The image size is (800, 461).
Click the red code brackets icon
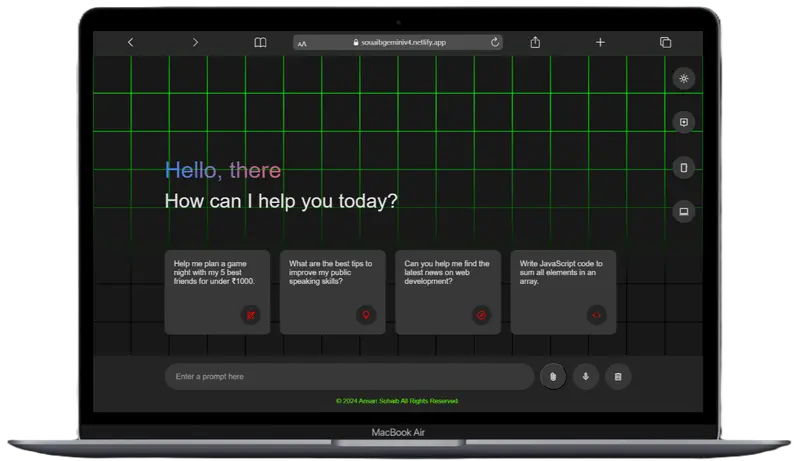point(596,315)
